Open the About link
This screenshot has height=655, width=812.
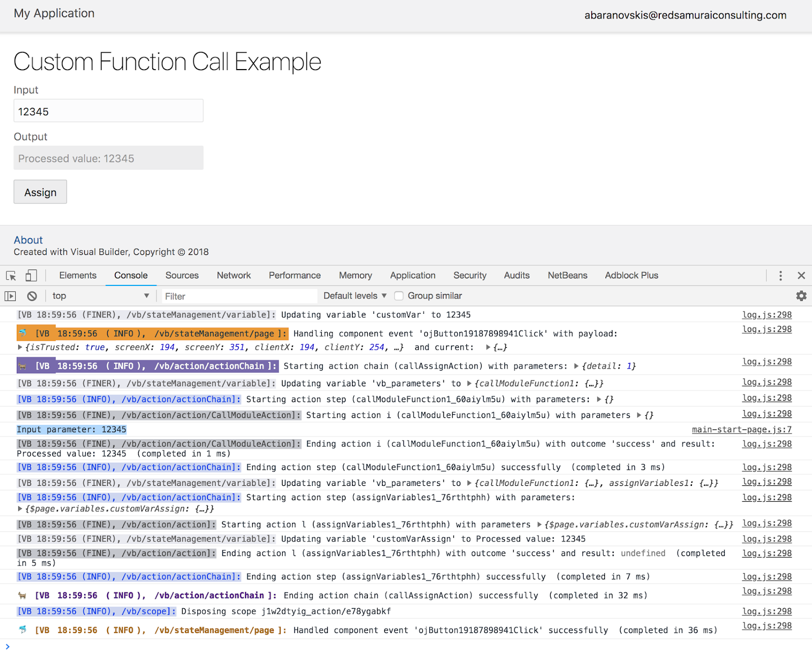(28, 240)
